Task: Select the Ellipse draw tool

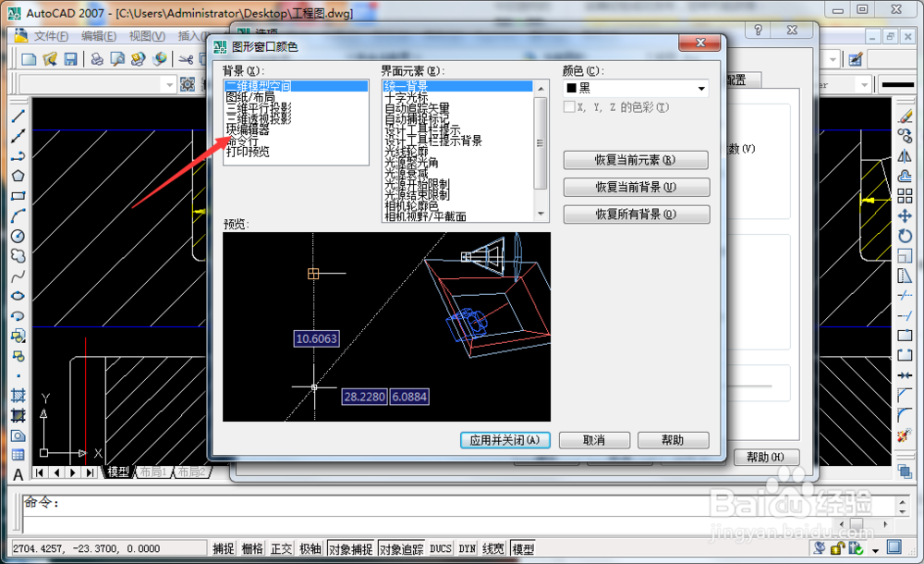Action: (18, 296)
